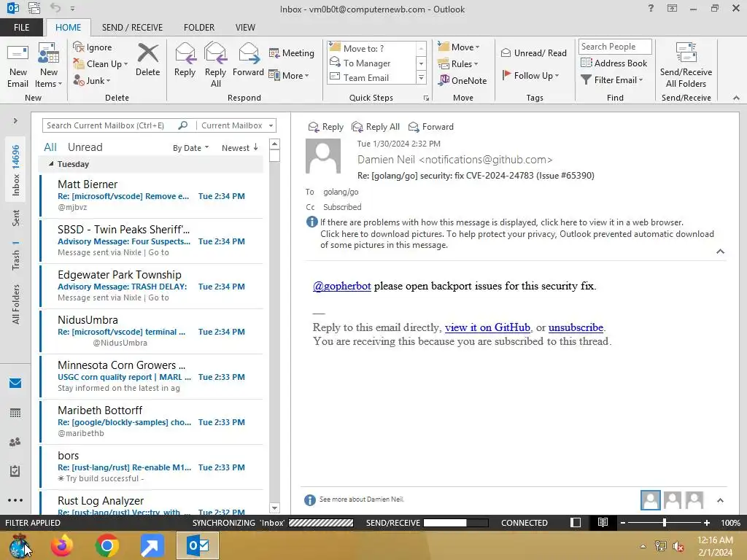
Task: Click the search magnifier icon
Action: tap(183, 125)
